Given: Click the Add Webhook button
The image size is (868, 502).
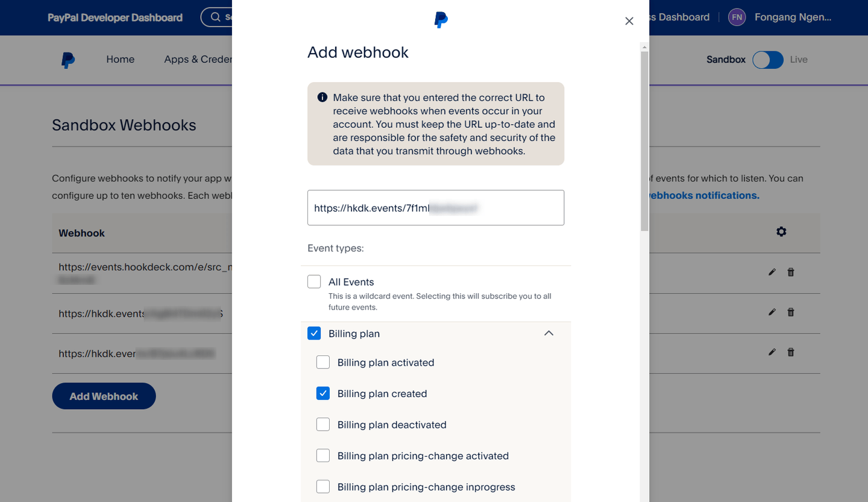Looking at the screenshot, I should [x=104, y=396].
